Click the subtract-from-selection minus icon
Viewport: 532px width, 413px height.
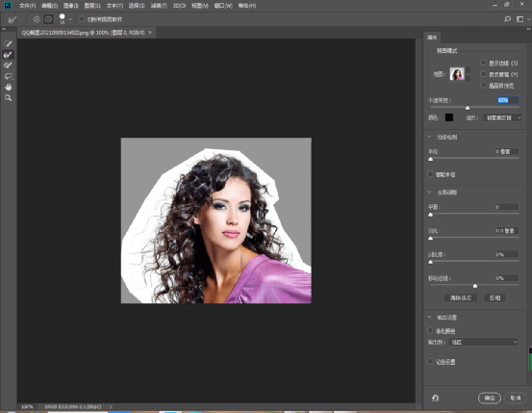tap(48, 19)
